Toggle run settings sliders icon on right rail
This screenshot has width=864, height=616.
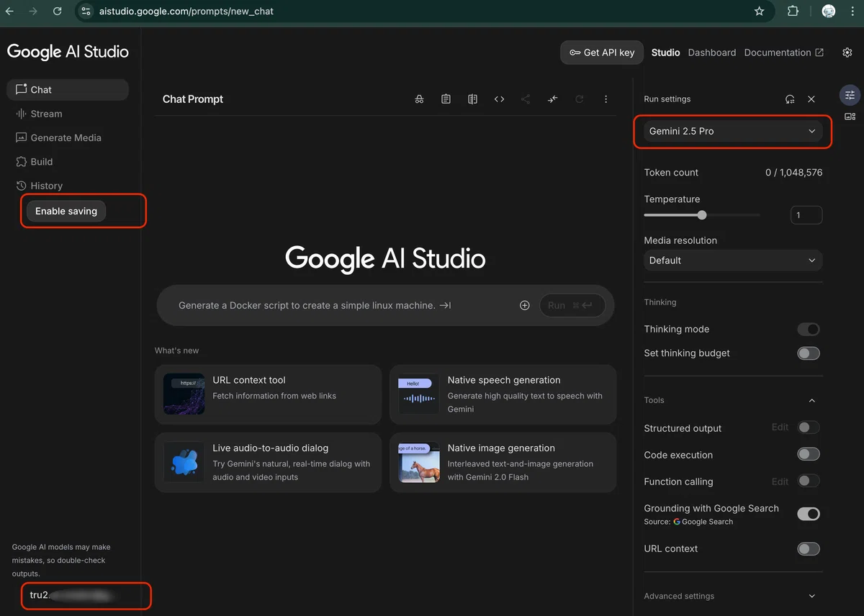pyautogui.click(x=850, y=95)
